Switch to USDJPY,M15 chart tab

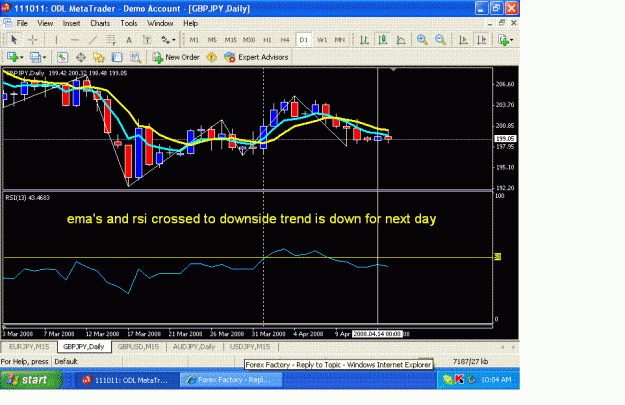(x=250, y=347)
